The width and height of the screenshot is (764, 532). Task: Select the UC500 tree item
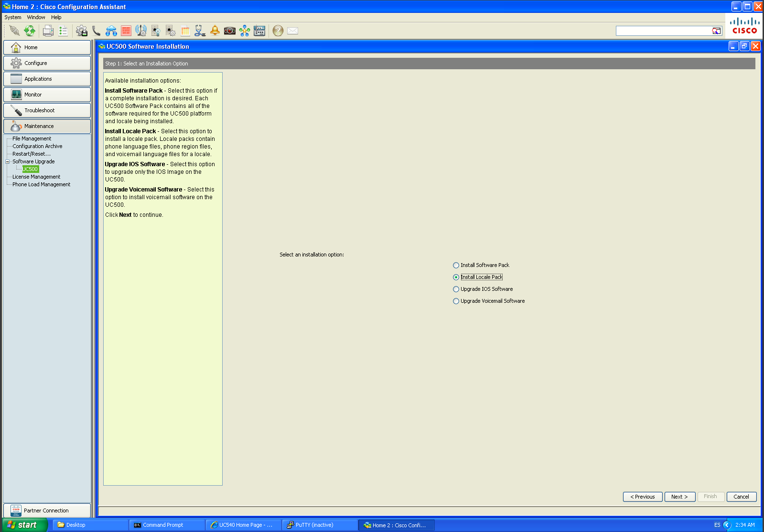[x=31, y=169]
